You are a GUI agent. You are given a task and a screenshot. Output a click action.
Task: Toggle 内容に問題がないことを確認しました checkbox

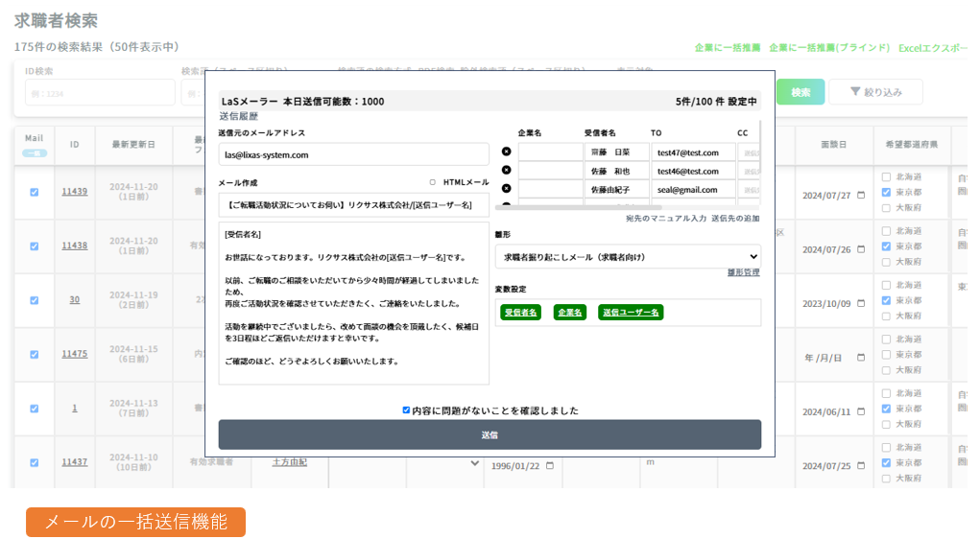coord(406,410)
